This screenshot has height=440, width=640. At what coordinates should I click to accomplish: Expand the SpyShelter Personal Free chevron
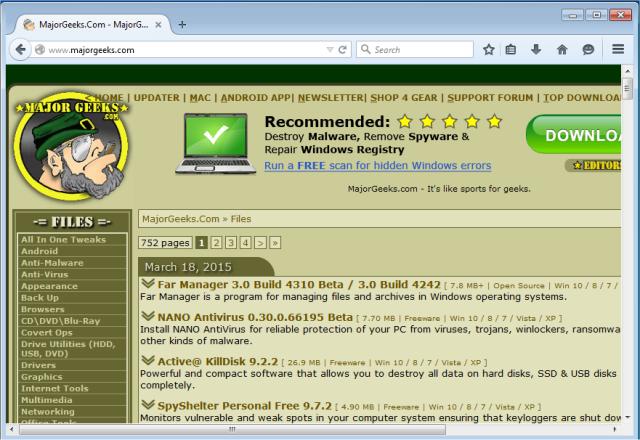point(148,404)
